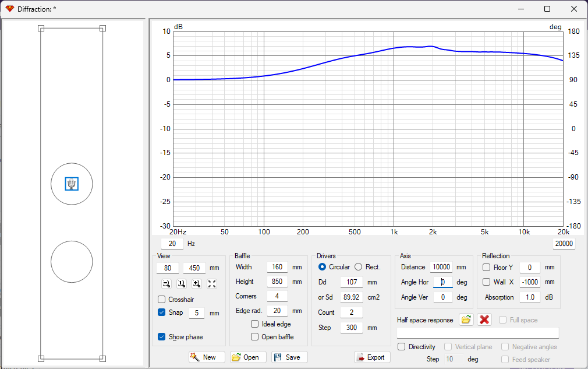Click the start frequency 20 Hz field

pyautogui.click(x=172, y=244)
